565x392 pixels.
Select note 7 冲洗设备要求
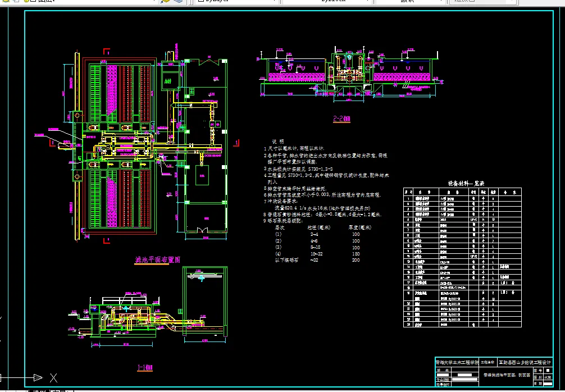(281, 202)
